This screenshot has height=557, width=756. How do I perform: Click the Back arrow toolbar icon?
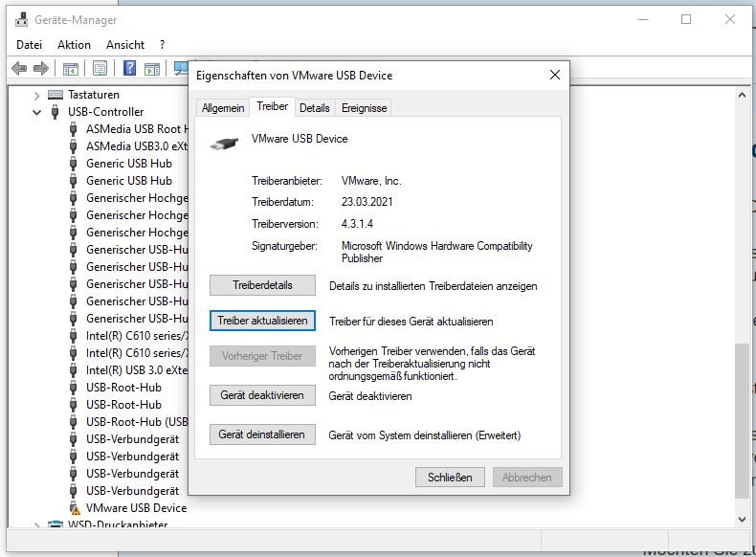19,68
